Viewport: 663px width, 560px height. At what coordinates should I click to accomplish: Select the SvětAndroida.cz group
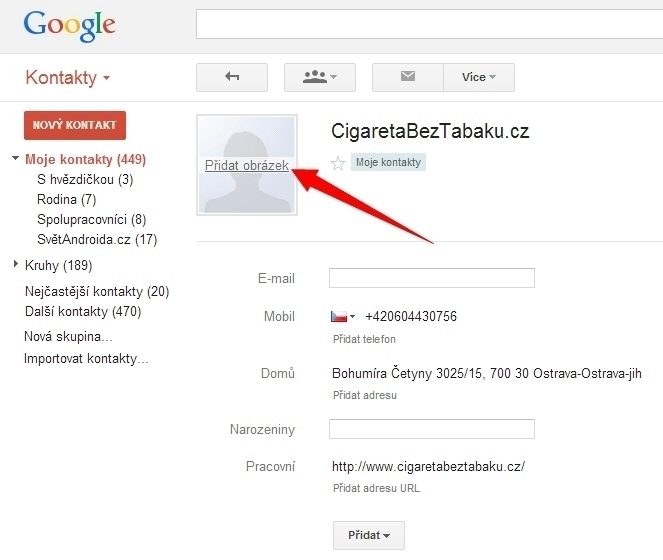pos(96,240)
